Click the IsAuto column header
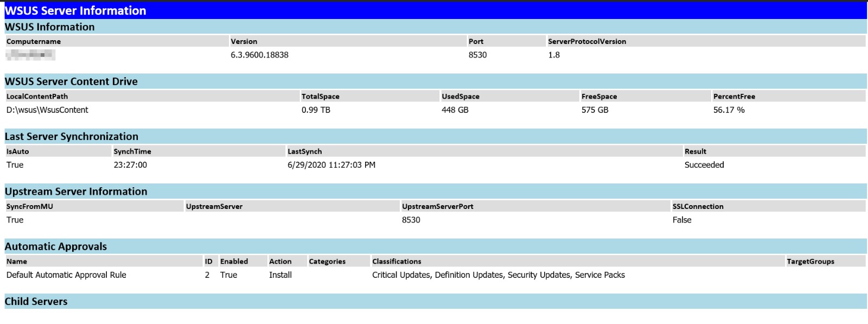Image resolution: width=868 pixels, height=324 pixels. [17, 151]
